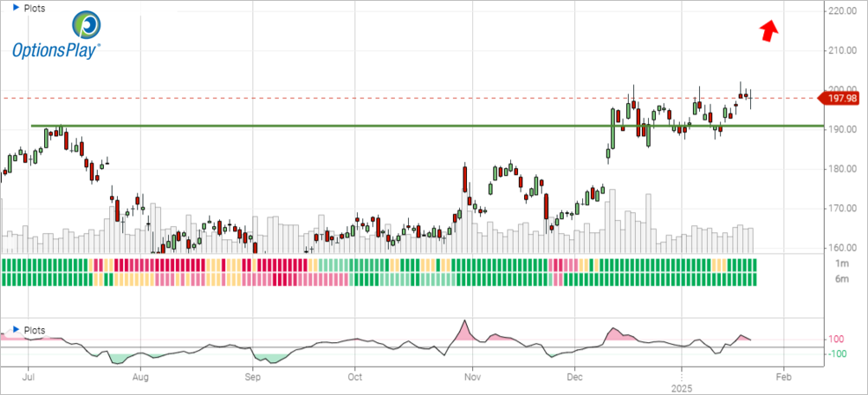Click the 220.00 price axis label
This screenshot has height=395, width=868.
click(843, 11)
